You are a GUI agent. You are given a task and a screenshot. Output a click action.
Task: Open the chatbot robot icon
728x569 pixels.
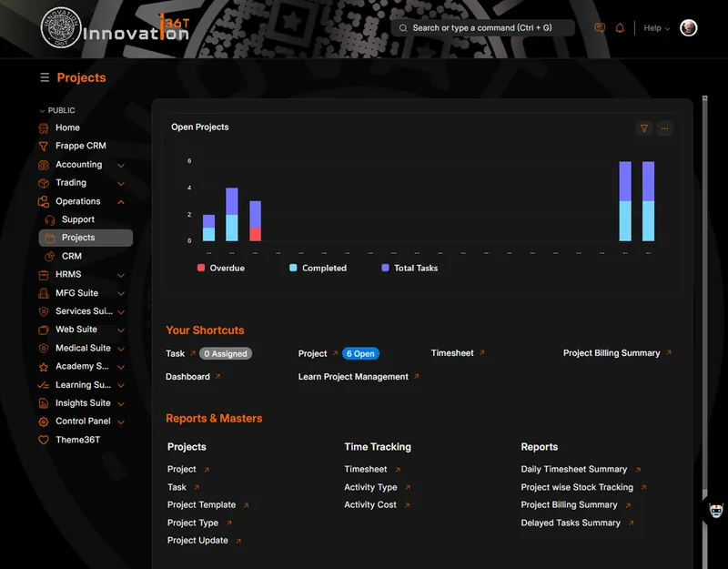point(716,510)
